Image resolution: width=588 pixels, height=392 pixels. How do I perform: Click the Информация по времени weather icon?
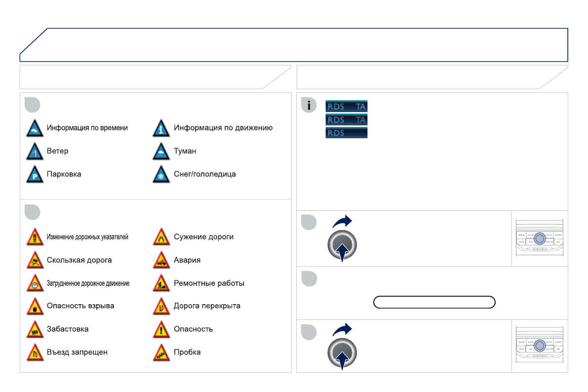tap(34, 128)
